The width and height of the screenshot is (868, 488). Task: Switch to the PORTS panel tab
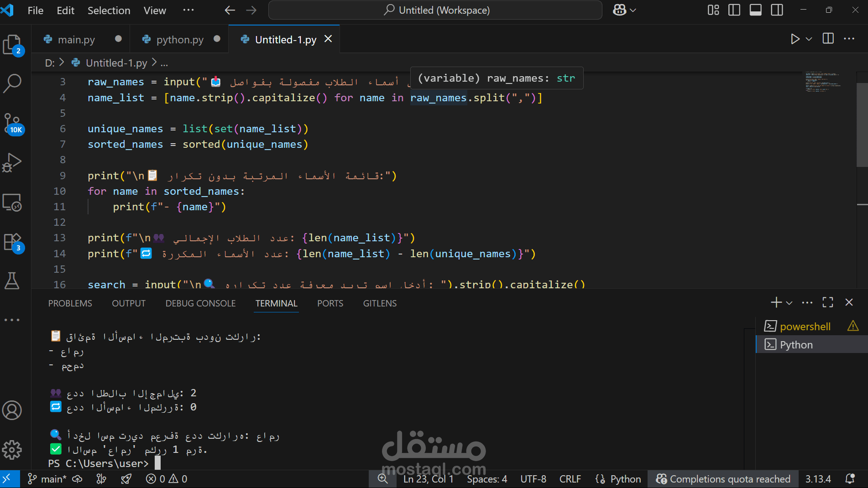point(330,303)
